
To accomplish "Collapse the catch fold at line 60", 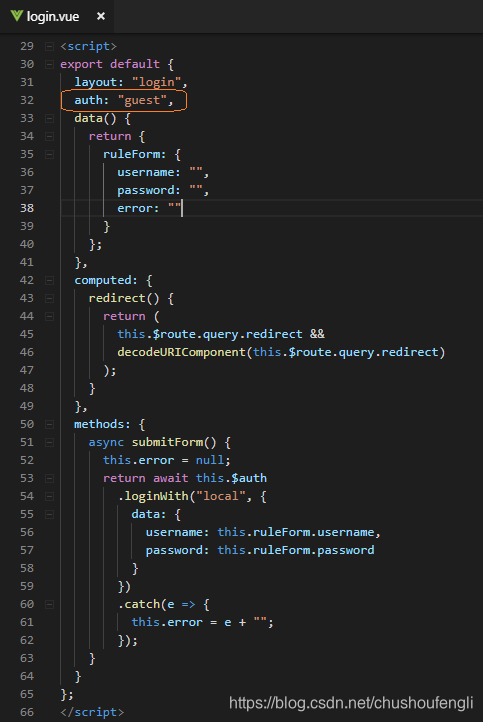I will (x=49, y=604).
